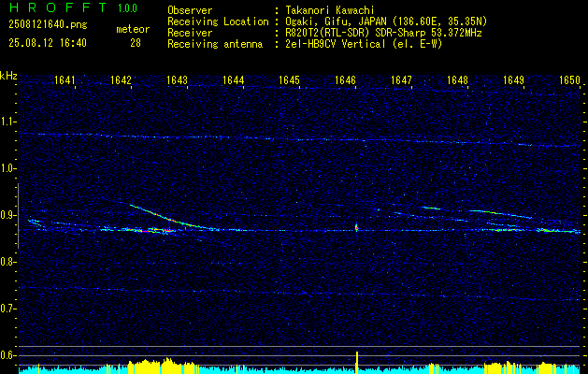
Task: Click the hooked echo at spectrogram left edge
Action: pos(36,223)
